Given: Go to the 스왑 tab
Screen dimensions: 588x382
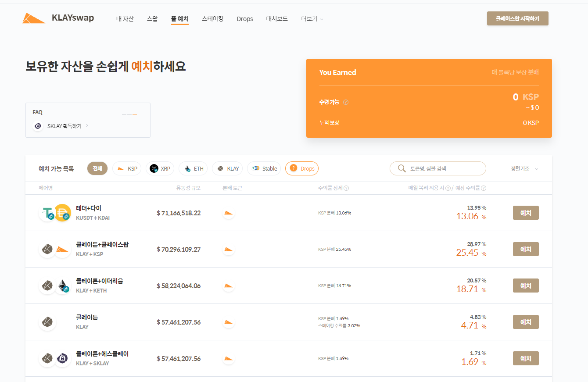Looking at the screenshot, I should pos(152,19).
